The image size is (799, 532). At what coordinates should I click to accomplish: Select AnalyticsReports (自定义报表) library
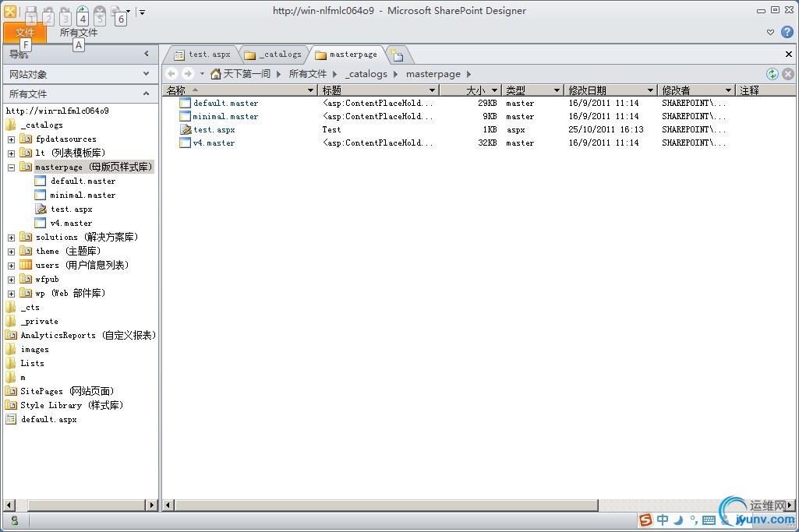tap(87, 335)
